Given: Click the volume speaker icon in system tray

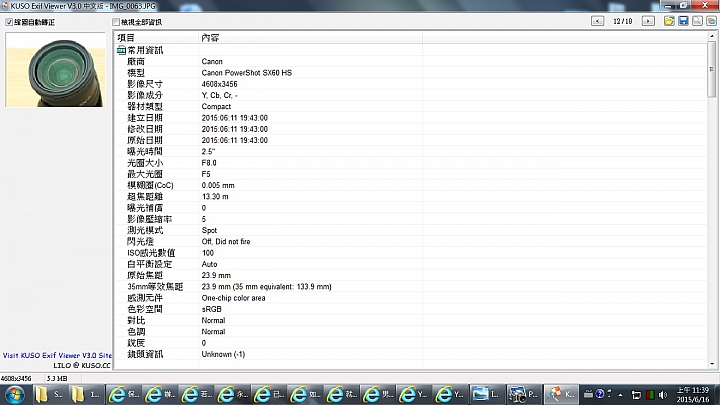Looking at the screenshot, I should click(x=663, y=394).
